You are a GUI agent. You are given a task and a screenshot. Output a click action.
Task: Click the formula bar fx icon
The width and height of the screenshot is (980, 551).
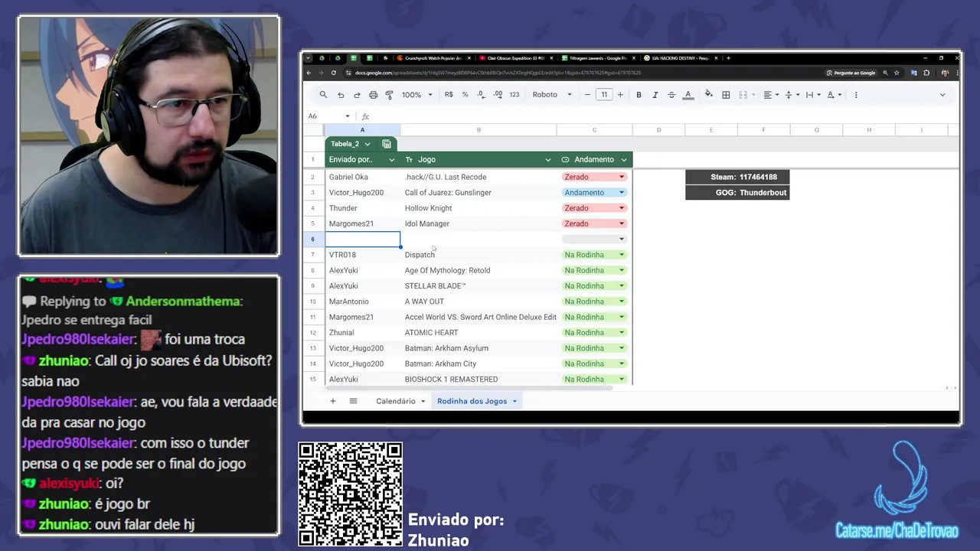coord(365,116)
